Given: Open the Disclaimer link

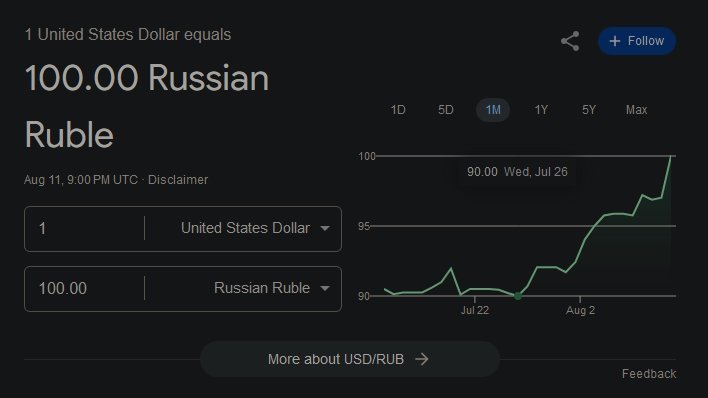Looking at the screenshot, I should pos(178,180).
